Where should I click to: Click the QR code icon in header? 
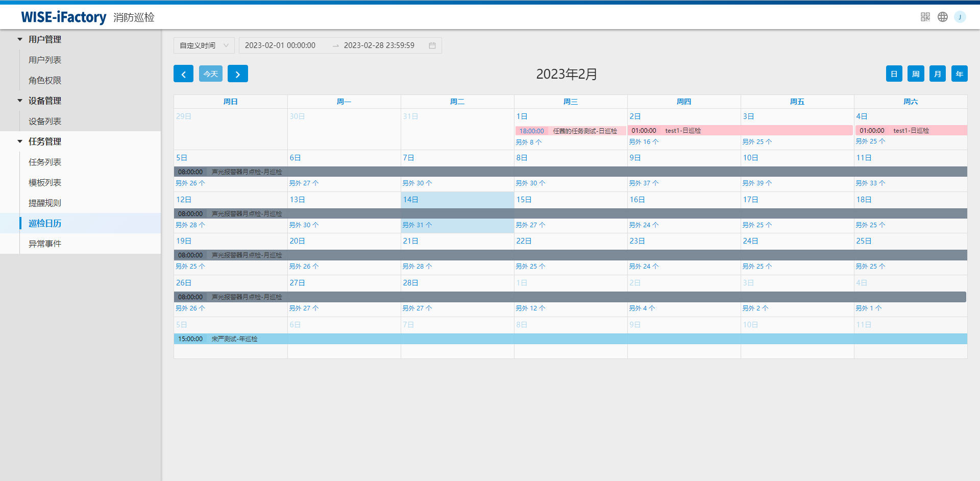click(x=925, y=17)
